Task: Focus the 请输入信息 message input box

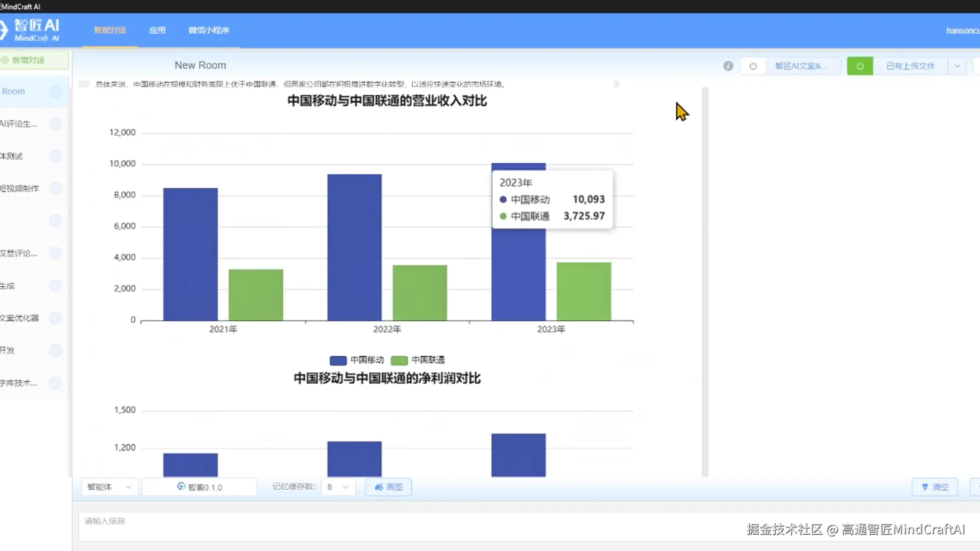Action: (529, 527)
